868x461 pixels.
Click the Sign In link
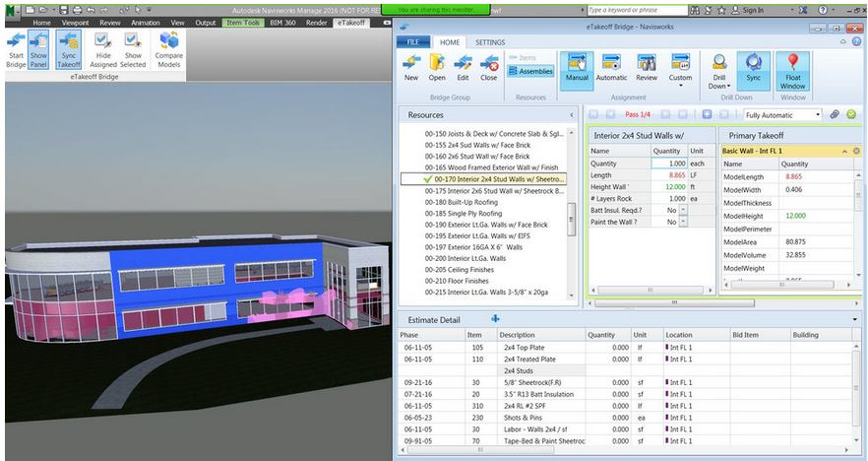click(748, 10)
